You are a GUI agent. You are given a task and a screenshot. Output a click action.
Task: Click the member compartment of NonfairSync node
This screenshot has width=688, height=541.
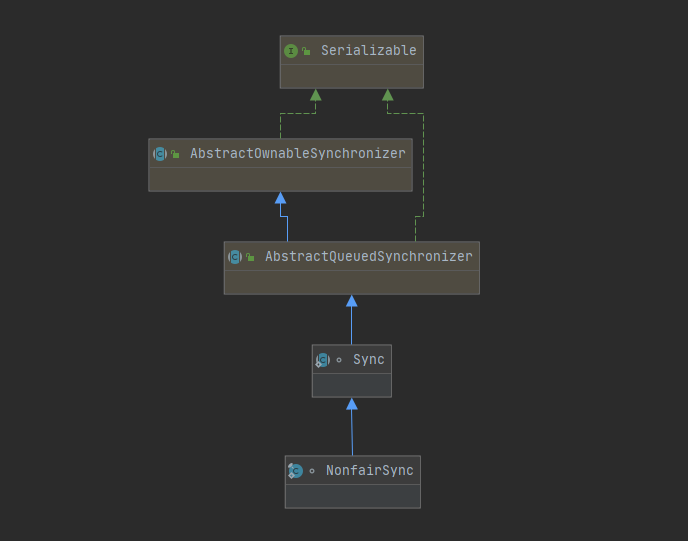[353, 497]
